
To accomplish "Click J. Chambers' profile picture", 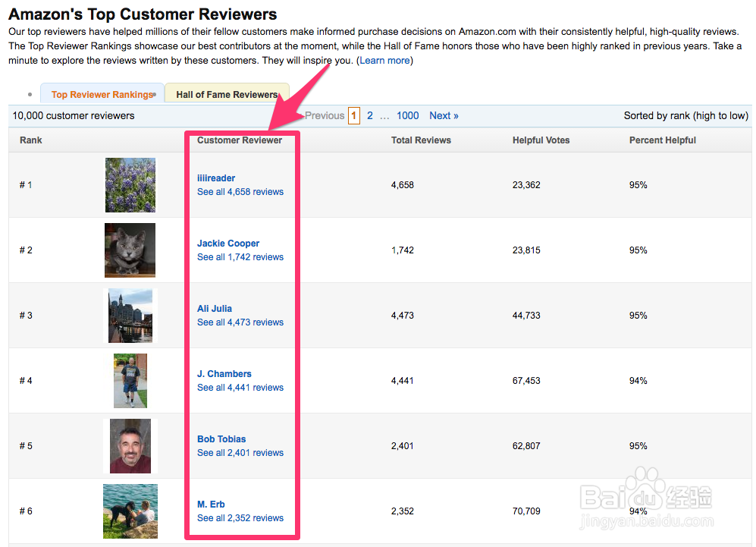I will (130, 381).
